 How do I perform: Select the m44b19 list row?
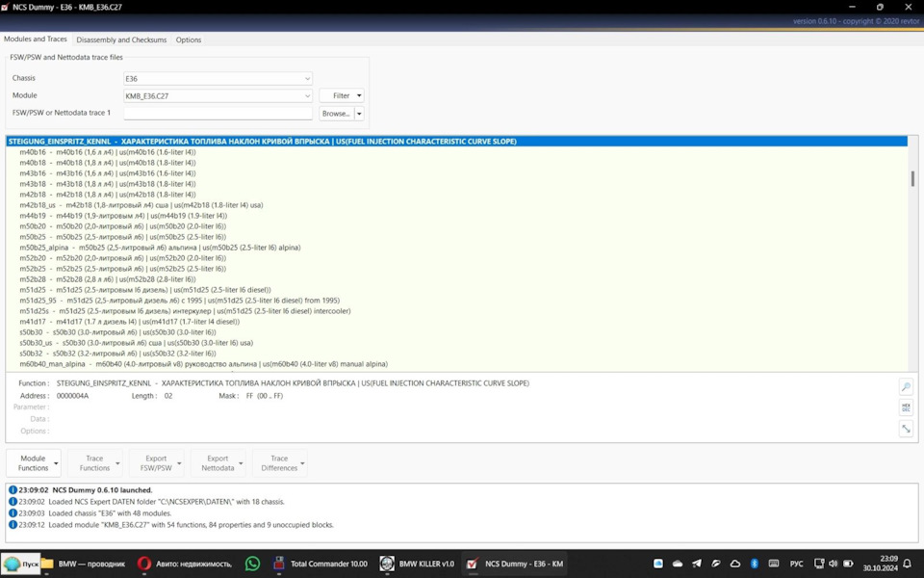click(456, 216)
